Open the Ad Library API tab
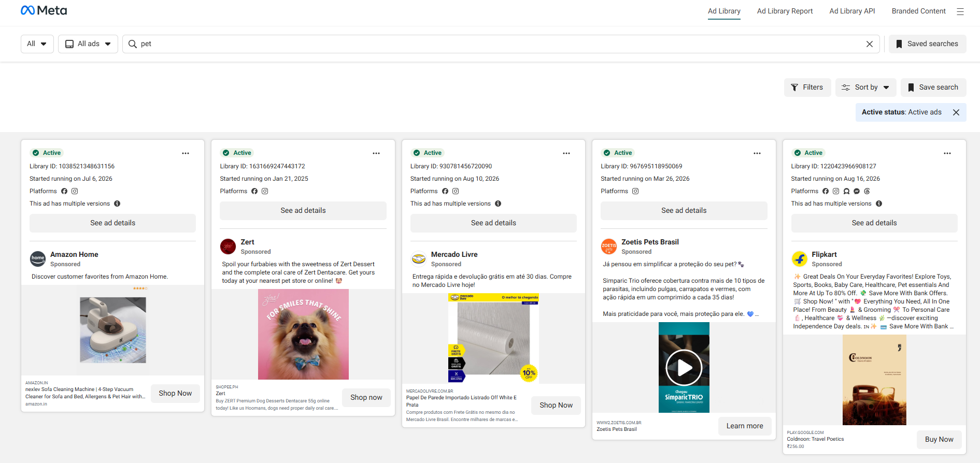The image size is (980, 463). click(852, 11)
